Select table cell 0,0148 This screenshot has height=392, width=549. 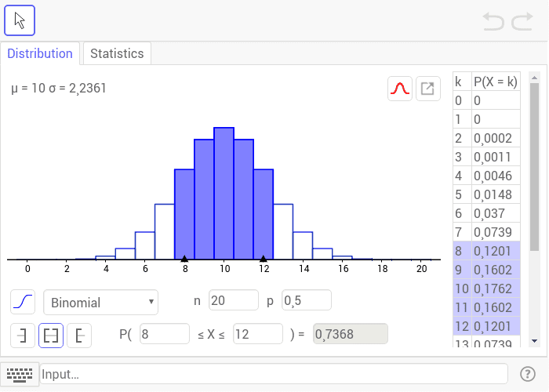[x=496, y=194]
